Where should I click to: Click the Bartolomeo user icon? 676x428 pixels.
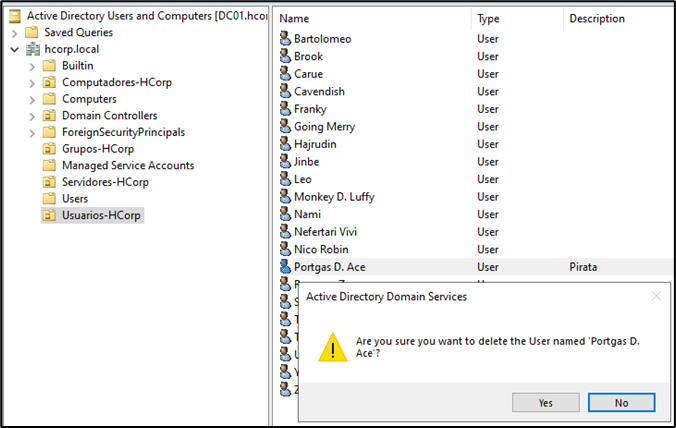[x=285, y=39]
